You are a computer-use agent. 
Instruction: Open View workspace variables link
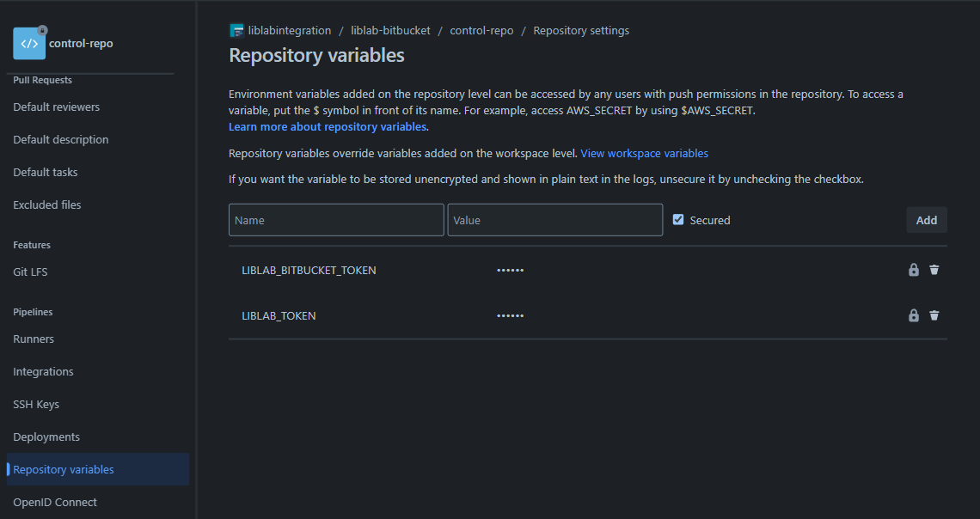click(x=644, y=153)
